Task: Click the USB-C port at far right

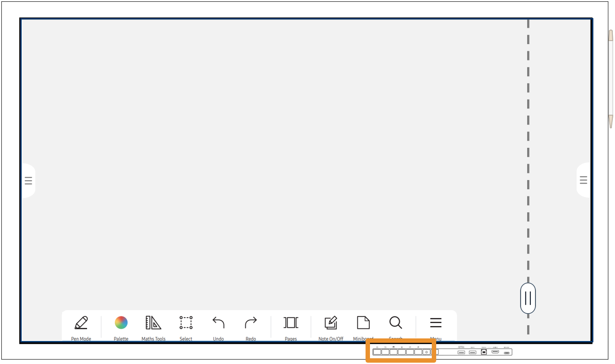Action: click(x=507, y=353)
